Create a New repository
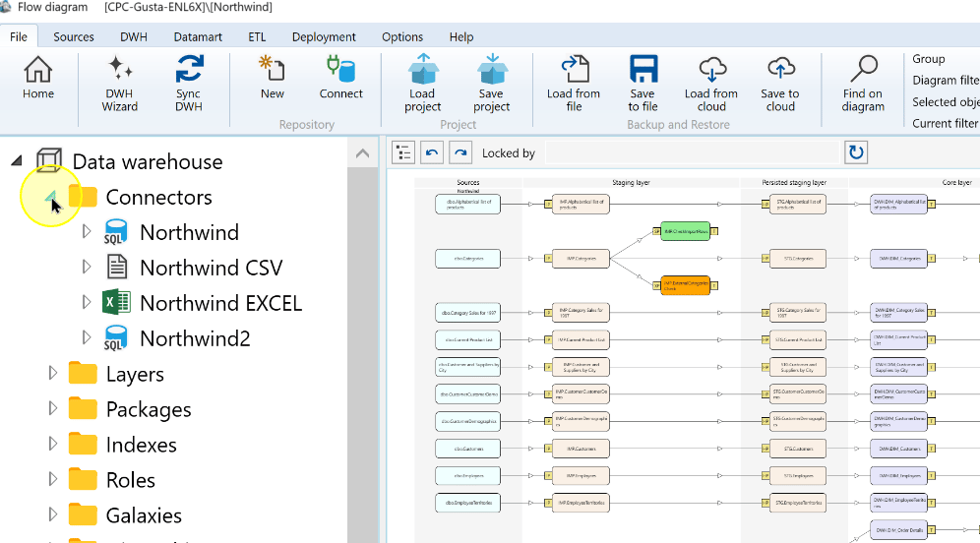This screenshot has width=980, height=543. tap(272, 78)
